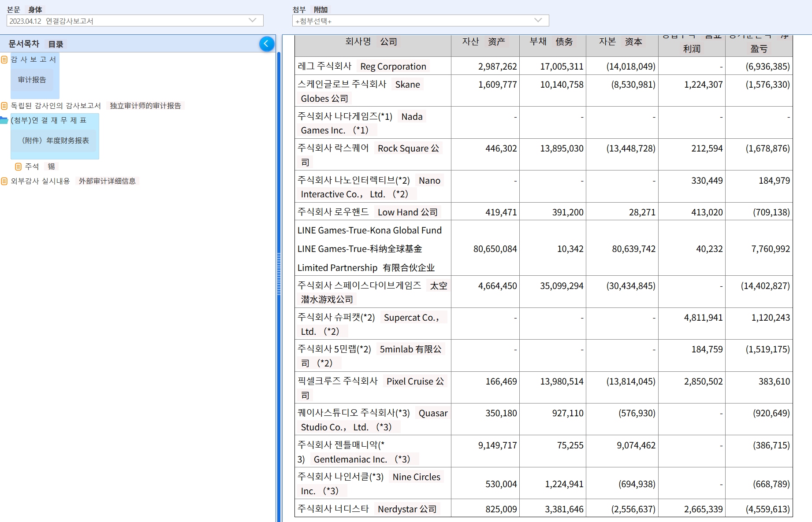This screenshot has height=522, width=812.
Task: Click the folder icon beside (첨부)연결재무제표
Action: [x=4, y=120]
